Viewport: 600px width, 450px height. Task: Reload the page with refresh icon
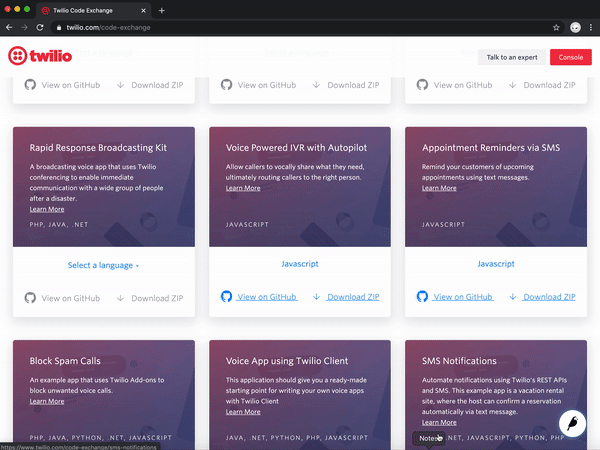[x=40, y=28]
